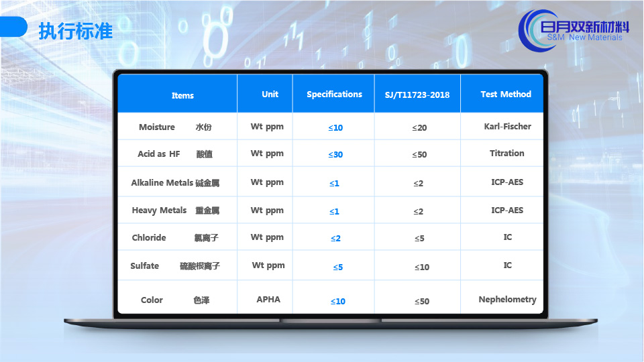
Task: Click Wt ppm in the Moisture row
Action: pyautogui.click(x=267, y=127)
